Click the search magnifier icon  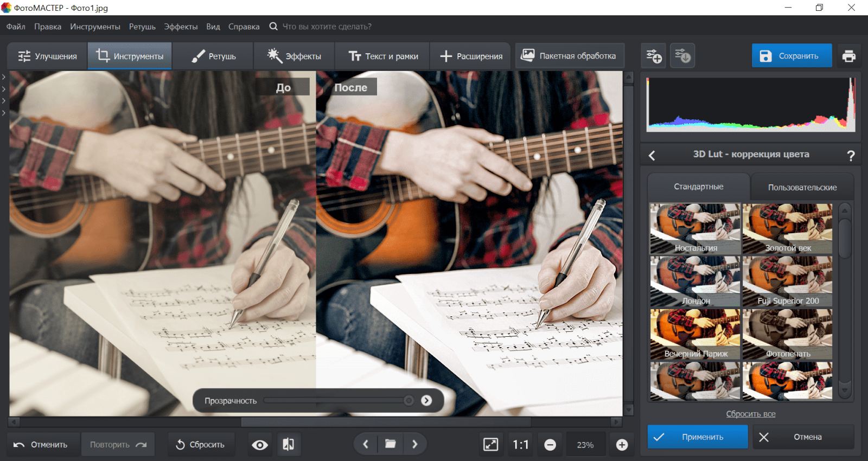coord(273,27)
